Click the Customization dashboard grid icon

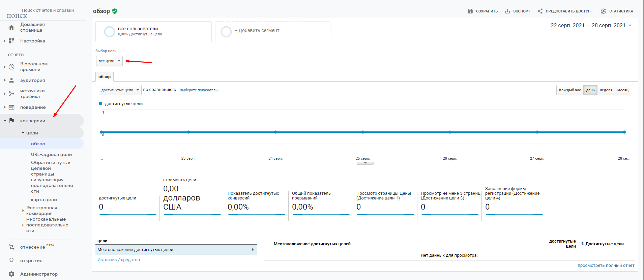[x=11, y=41]
